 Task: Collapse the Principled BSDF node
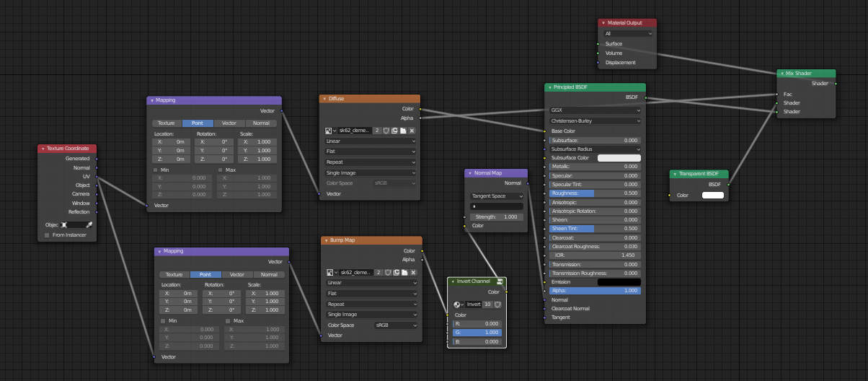pos(549,87)
